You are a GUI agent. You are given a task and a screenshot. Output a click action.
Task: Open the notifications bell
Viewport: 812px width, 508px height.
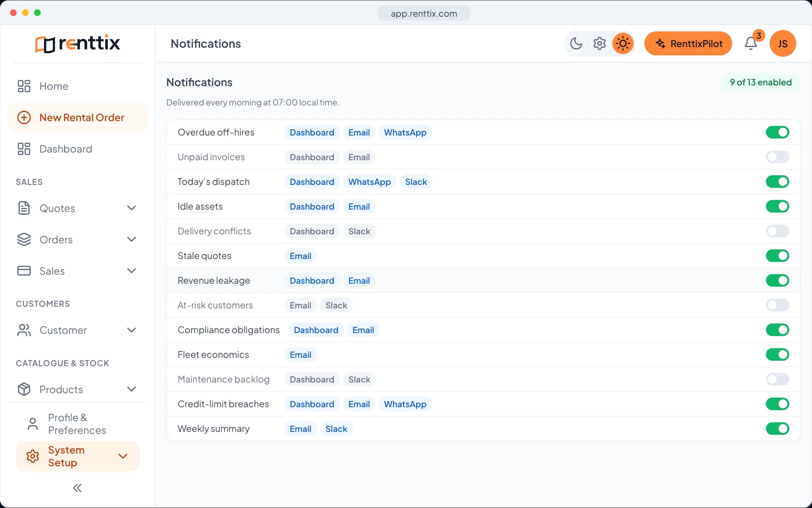tap(751, 44)
